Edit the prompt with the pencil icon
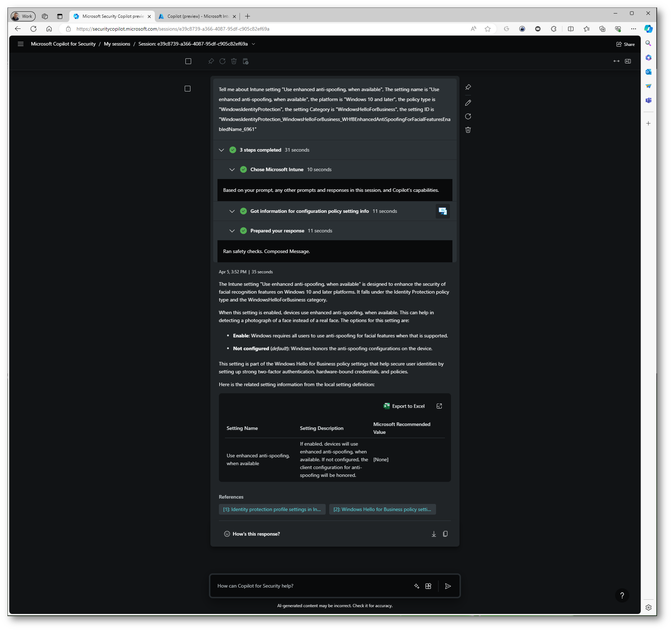 click(468, 103)
